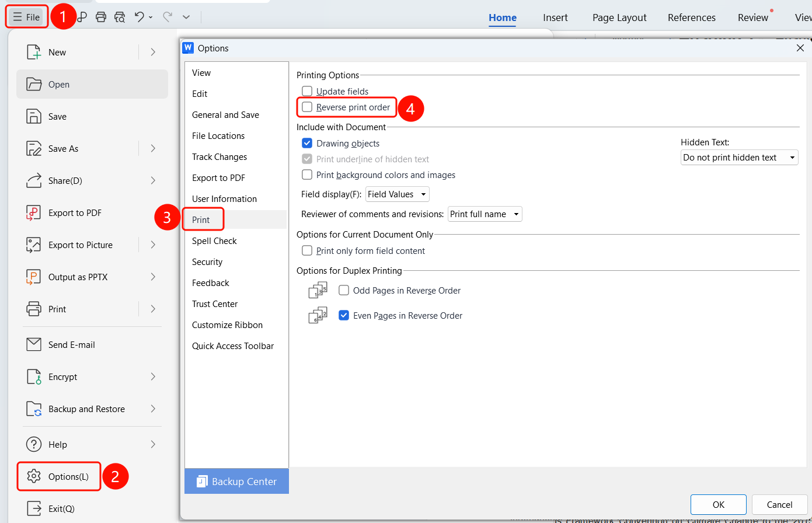
Task: Switch to the Home ribbon tab
Action: 503,18
